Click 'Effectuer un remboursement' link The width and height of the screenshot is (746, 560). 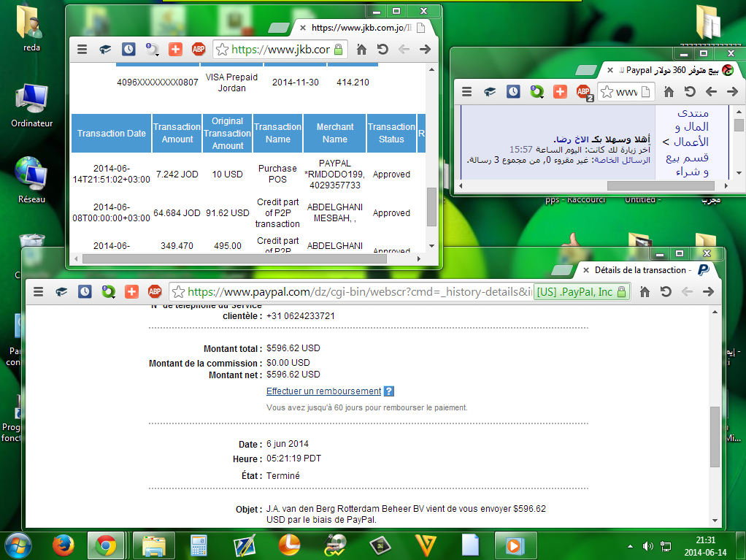tap(323, 391)
